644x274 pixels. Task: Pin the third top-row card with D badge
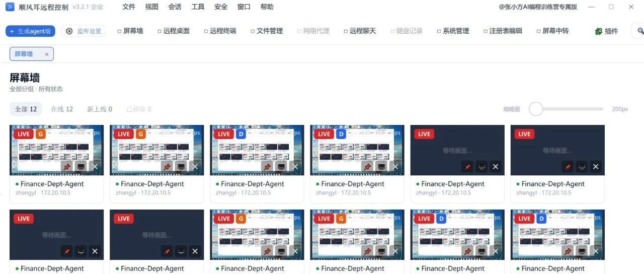[x=267, y=167]
